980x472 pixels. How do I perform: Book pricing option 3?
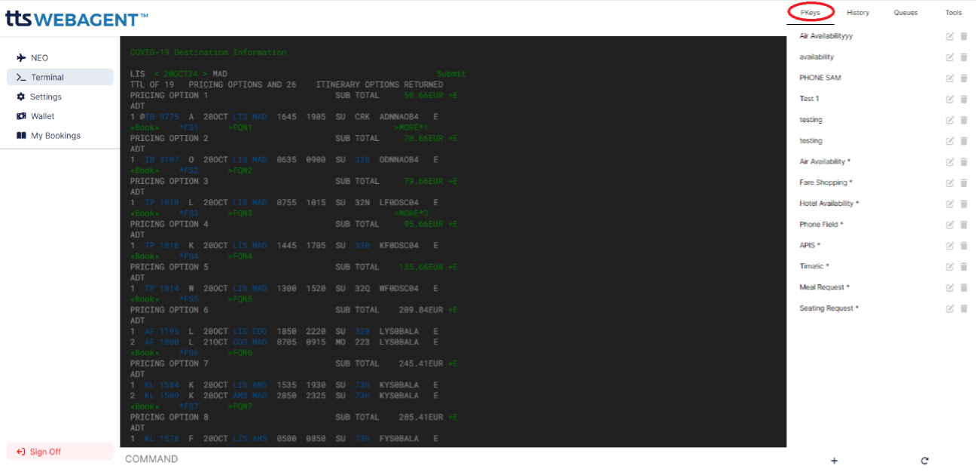tap(145, 213)
